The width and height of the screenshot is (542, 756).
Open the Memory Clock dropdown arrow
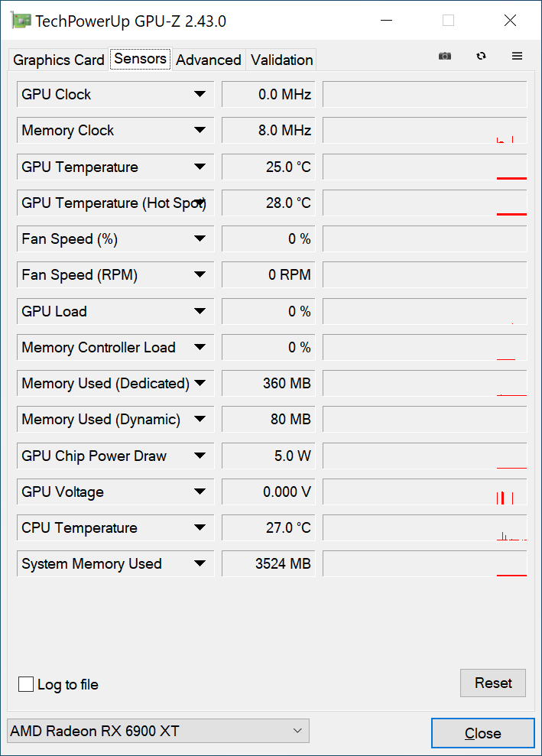pyautogui.click(x=200, y=131)
